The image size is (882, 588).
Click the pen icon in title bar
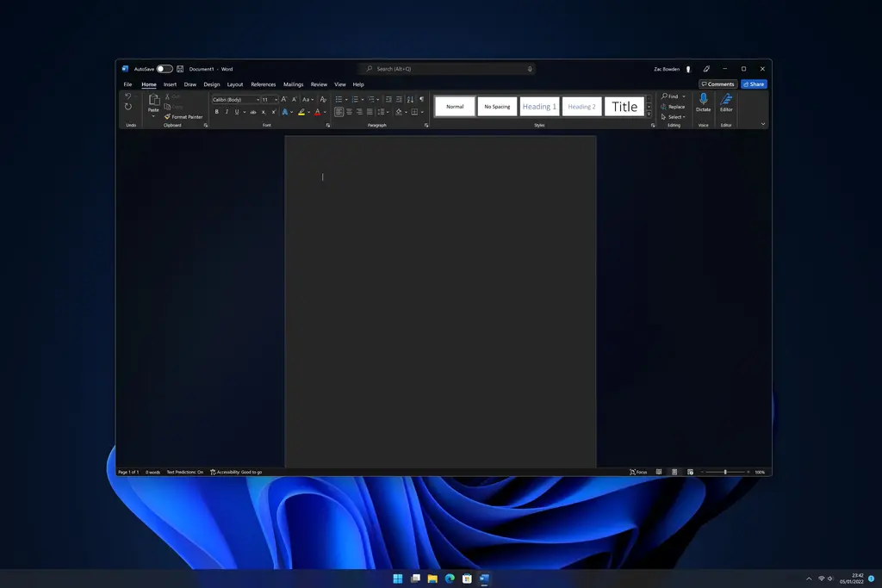[x=706, y=69]
